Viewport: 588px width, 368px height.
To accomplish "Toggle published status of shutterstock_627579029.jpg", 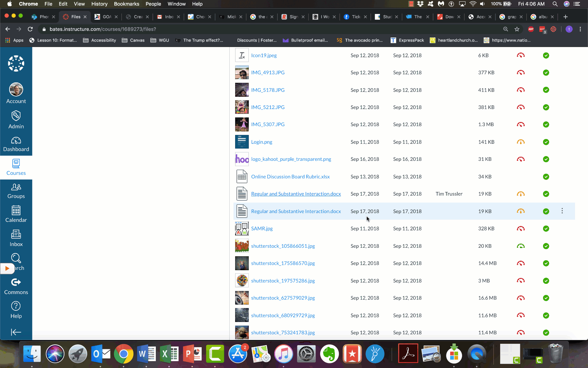I will pos(546,298).
